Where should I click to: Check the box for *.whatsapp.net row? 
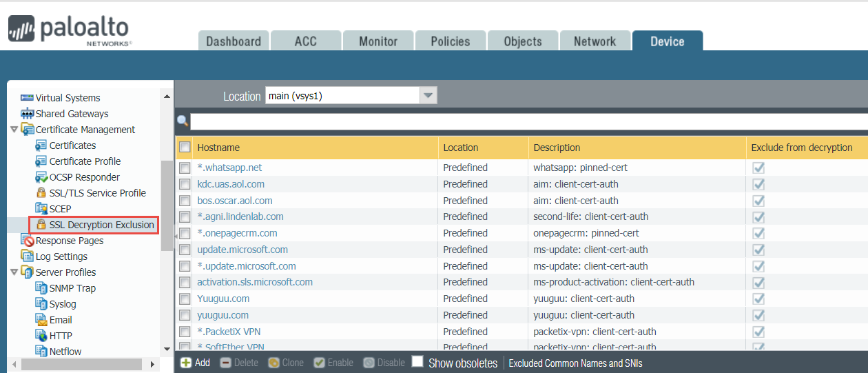[185, 168]
